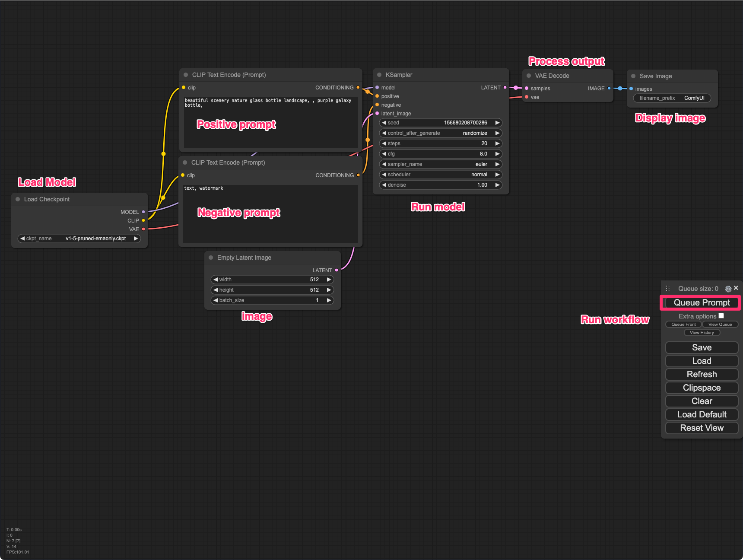The image size is (743, 560).
Task: Open the sampler_name euler dropdown
Action: coord(441,164)
